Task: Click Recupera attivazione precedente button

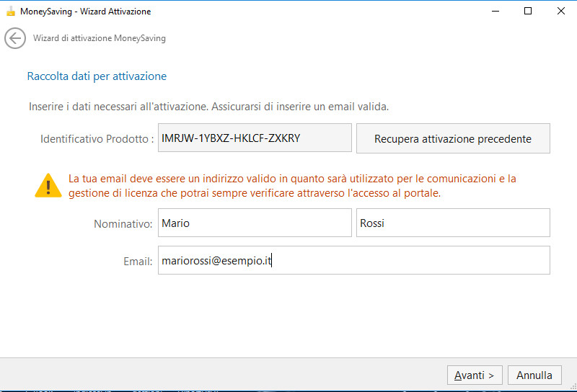Action: (453, 138)
